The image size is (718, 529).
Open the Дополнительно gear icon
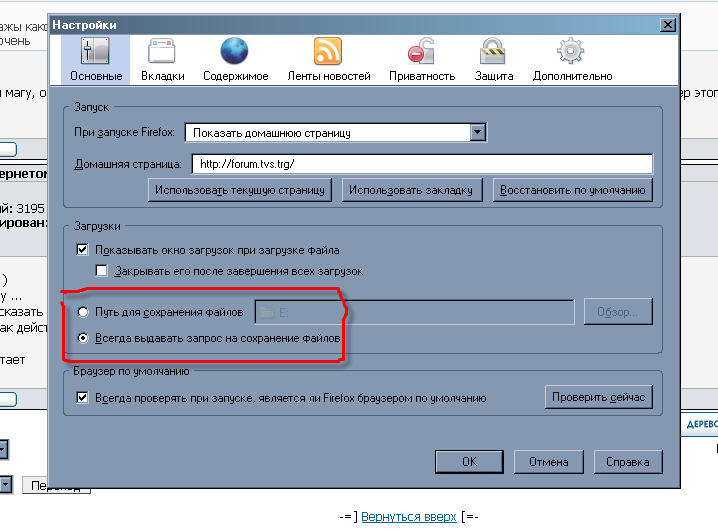[571, 52]
